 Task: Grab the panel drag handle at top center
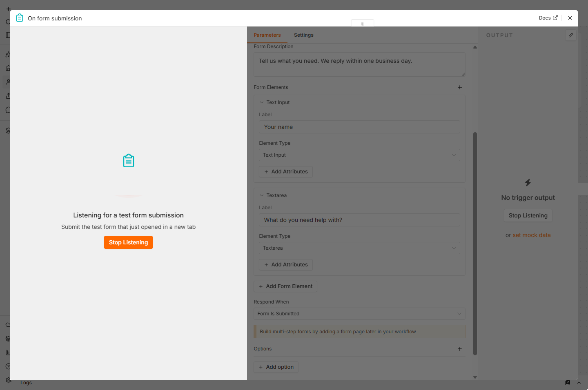(x=363, y=24)
